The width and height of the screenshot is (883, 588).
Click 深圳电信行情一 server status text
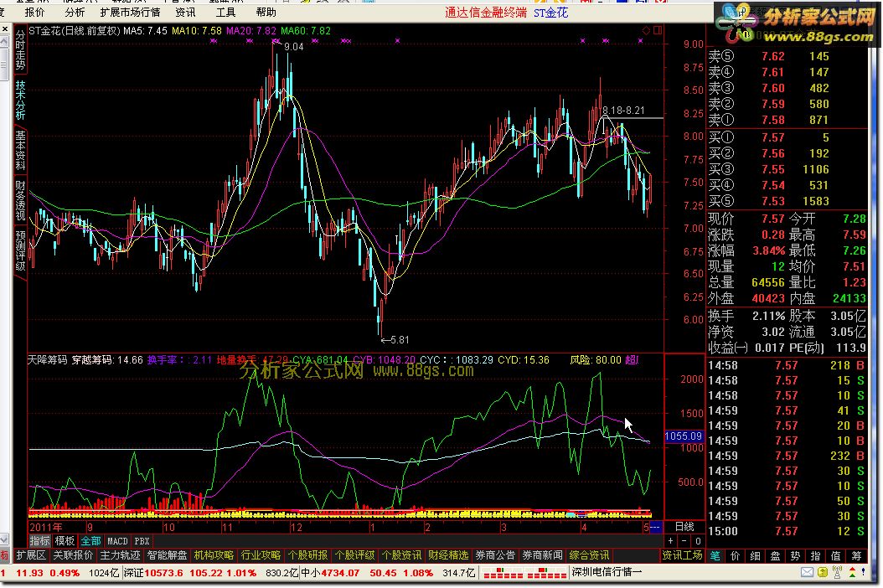(607, 572)
